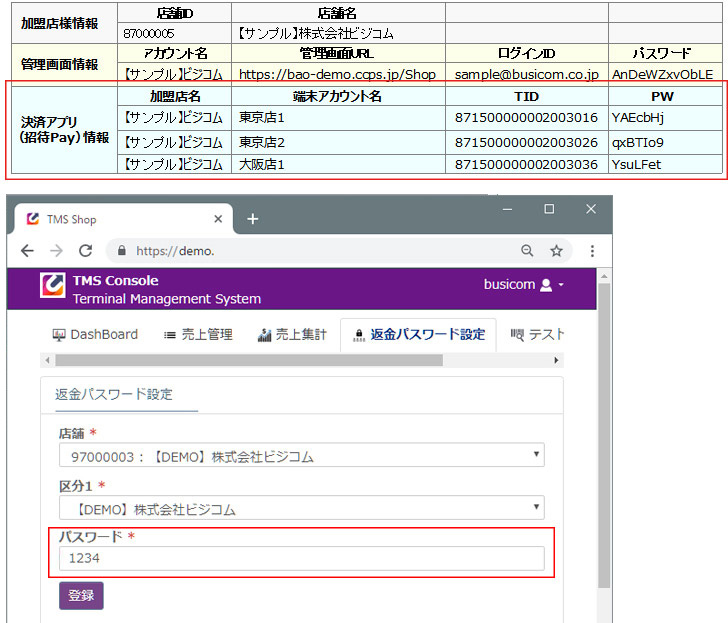
Task: Bookmark page with star icon
Action: pyautogui.click(x=556, y=251)
